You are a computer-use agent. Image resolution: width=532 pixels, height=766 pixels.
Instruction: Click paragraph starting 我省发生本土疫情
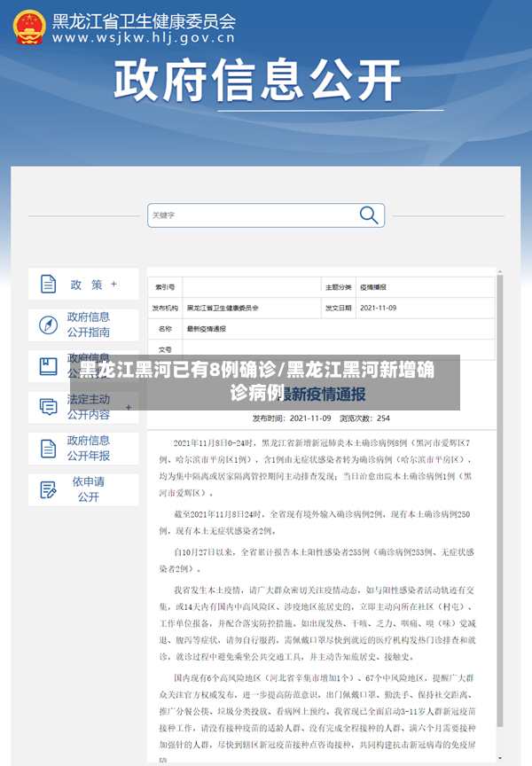pyautogui.click(x=317, y=623)
